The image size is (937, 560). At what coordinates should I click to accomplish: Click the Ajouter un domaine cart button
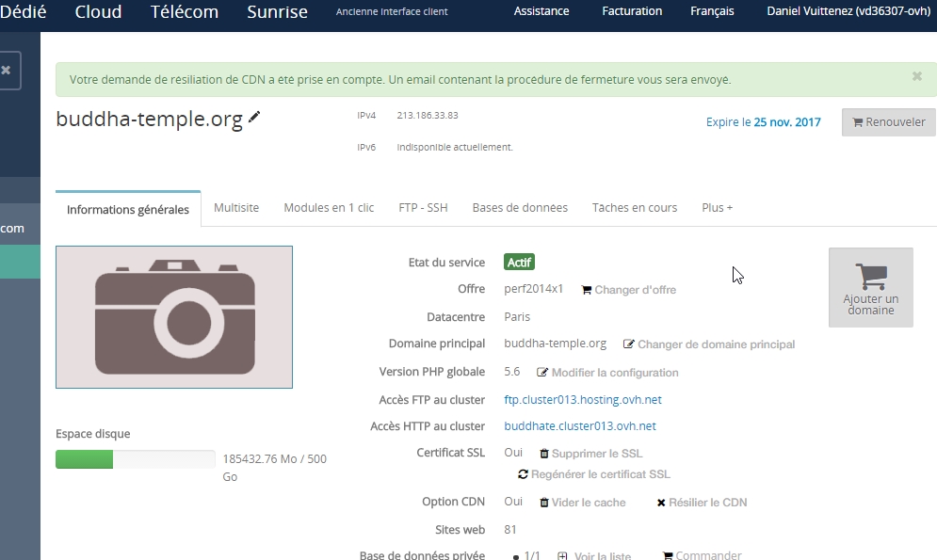tap(871, 287)
